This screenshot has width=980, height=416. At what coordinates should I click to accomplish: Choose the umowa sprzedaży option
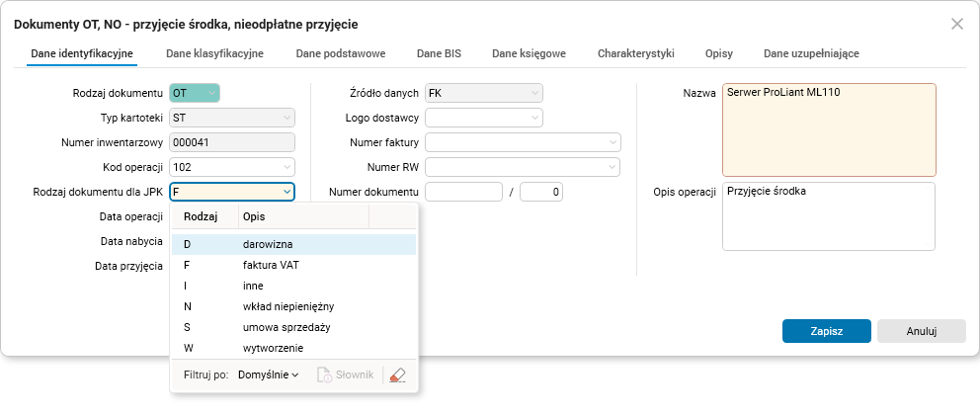pos(286,327)
